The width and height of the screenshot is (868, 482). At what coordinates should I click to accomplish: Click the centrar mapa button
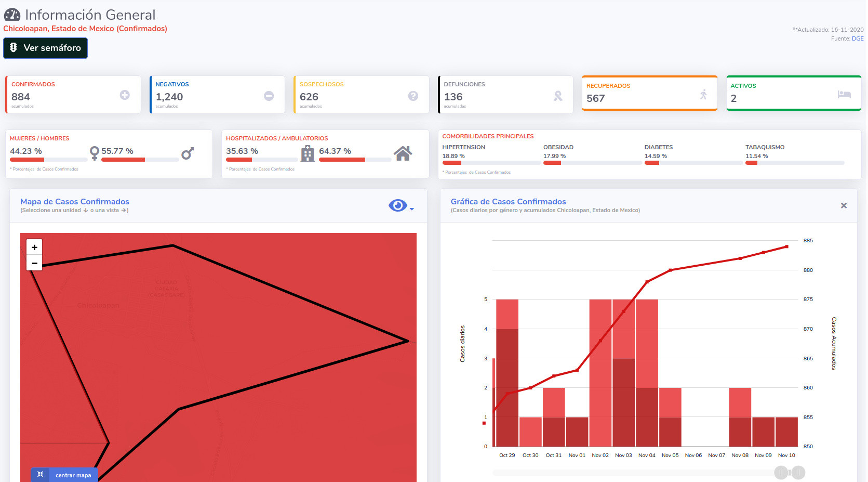tap(64, 475)
